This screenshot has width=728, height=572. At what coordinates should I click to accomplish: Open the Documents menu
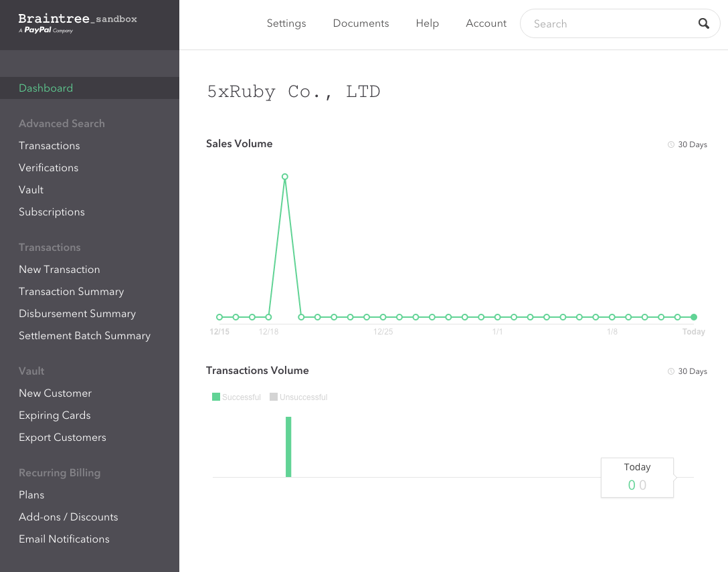[361, 23]
